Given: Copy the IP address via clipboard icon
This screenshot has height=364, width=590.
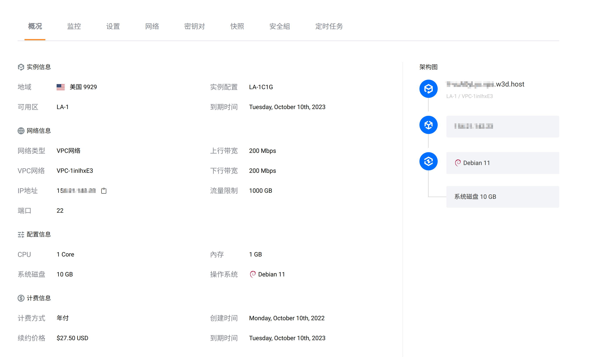Looking at the screenshot, I should [104, 190].
